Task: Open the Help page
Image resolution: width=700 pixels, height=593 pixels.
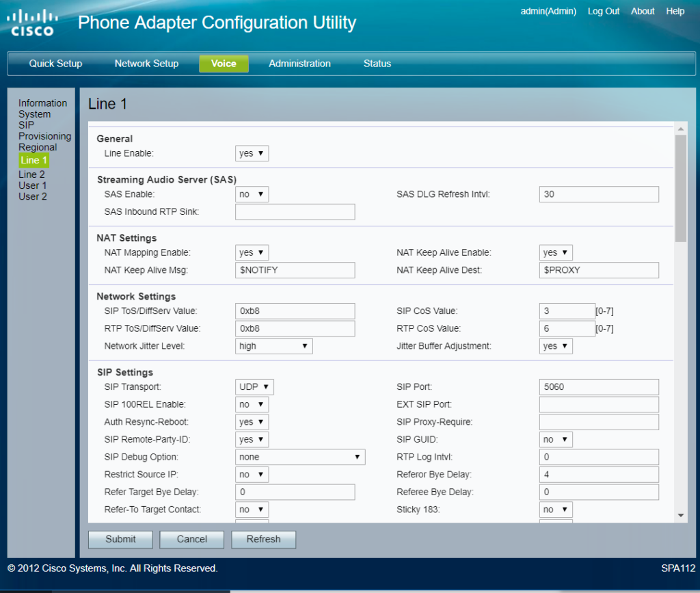Action: [x=675, y=11]
